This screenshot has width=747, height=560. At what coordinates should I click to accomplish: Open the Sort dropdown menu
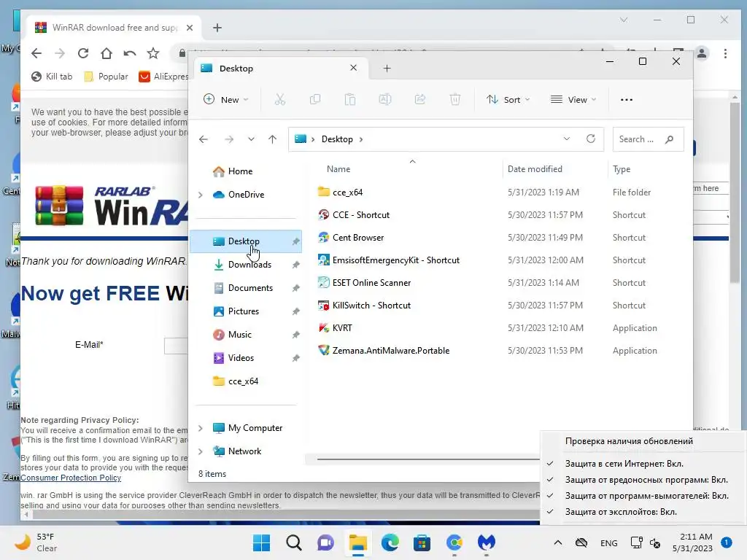coord(508,99)
